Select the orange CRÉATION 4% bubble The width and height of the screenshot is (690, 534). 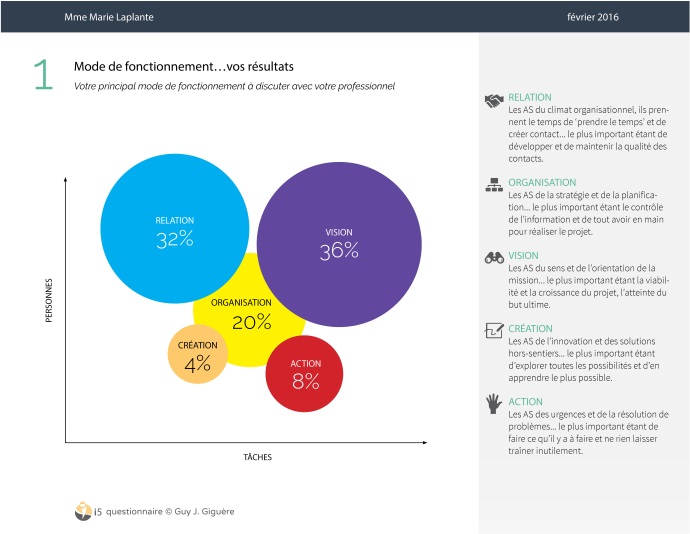(x=197, y=355)
